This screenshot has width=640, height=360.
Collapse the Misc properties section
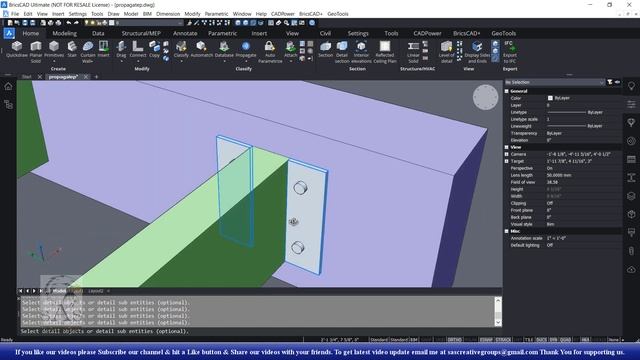[x=507, y=231]
